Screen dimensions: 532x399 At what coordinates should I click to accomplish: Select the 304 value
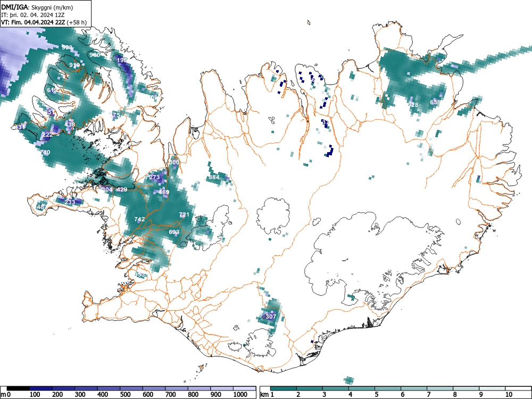point(107,189)
